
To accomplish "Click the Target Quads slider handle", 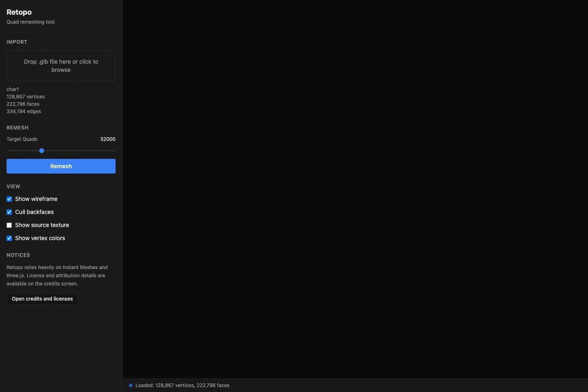I will pos(42,151).
